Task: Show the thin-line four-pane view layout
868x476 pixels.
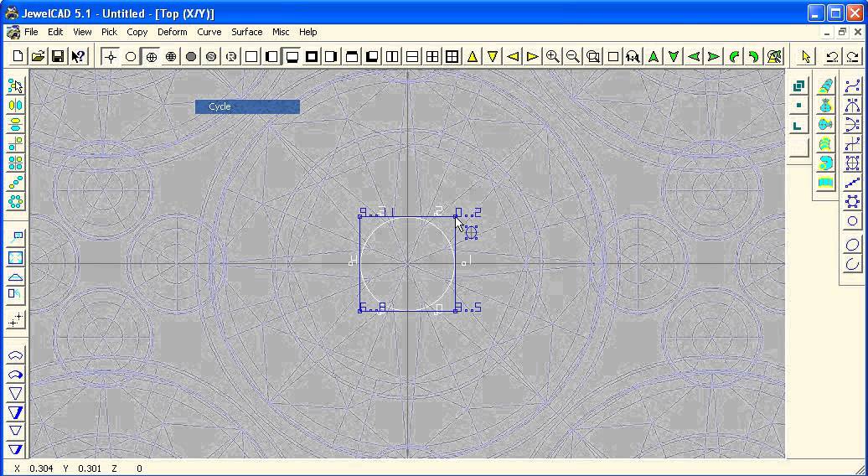Action: [432, 56]
